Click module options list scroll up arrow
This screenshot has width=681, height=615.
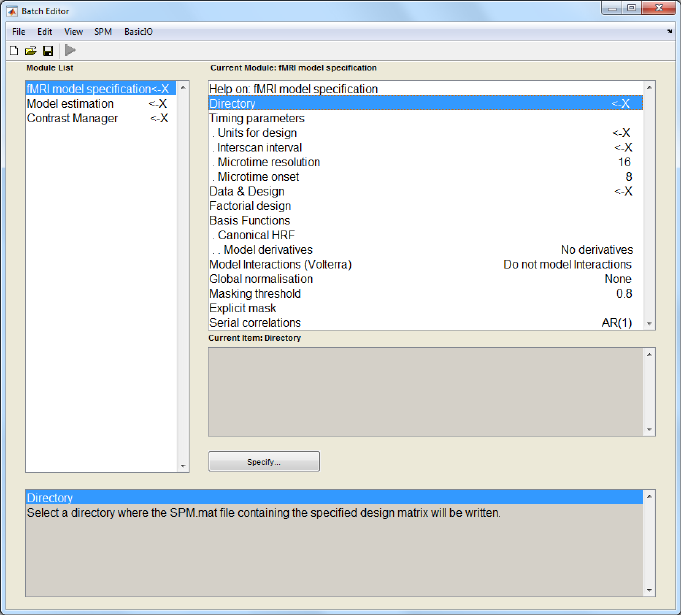[649, 88]
